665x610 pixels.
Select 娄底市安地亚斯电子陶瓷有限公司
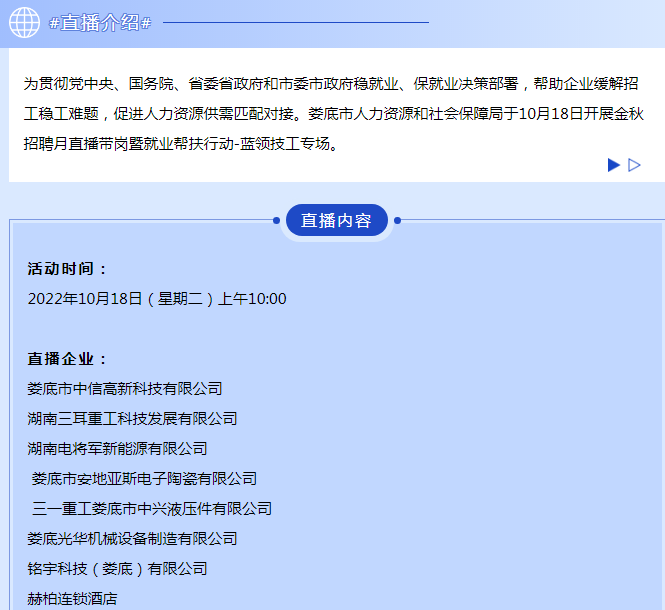(144, 479)
